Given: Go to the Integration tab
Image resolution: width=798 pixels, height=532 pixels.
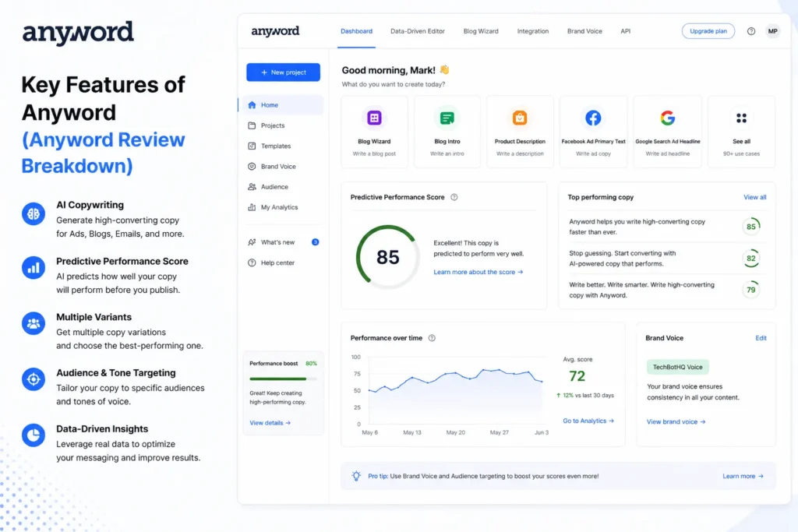Looking at the screenshot, I should (x=533, y=31).
